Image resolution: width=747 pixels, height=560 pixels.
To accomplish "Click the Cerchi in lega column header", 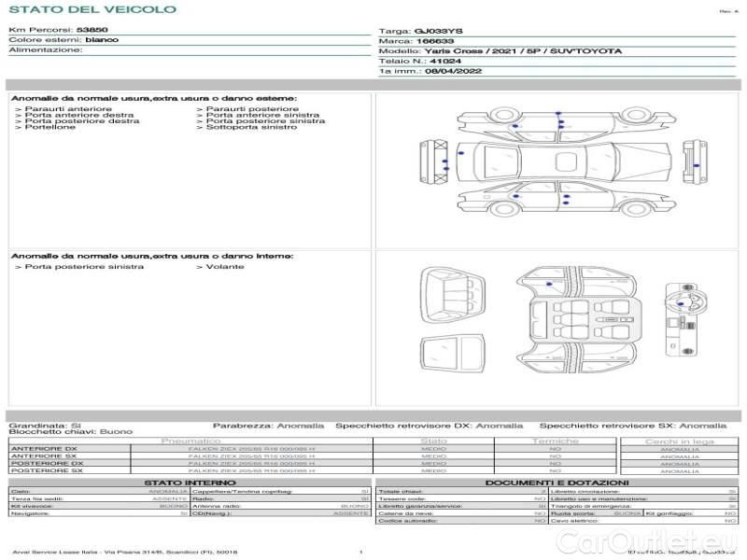I will (679, 441).
